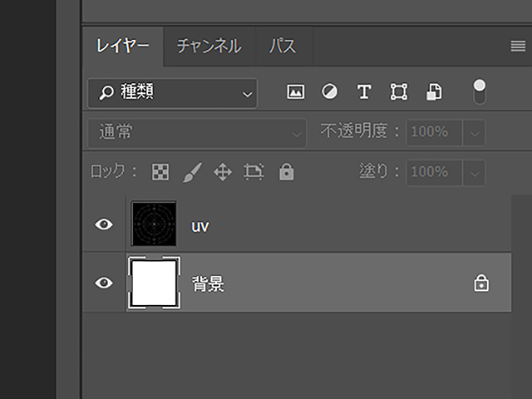Screen dimensions: 532x399
Task: Click the uv layer name
Action: point(199,227)
